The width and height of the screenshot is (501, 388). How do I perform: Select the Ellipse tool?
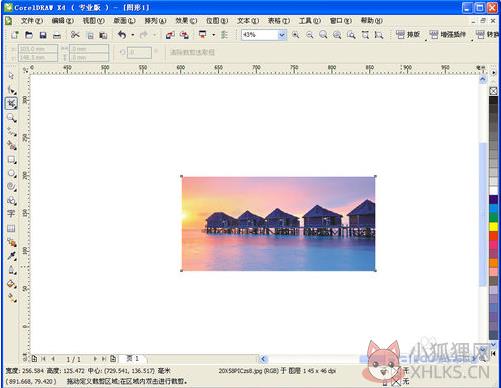click(11, 173)
